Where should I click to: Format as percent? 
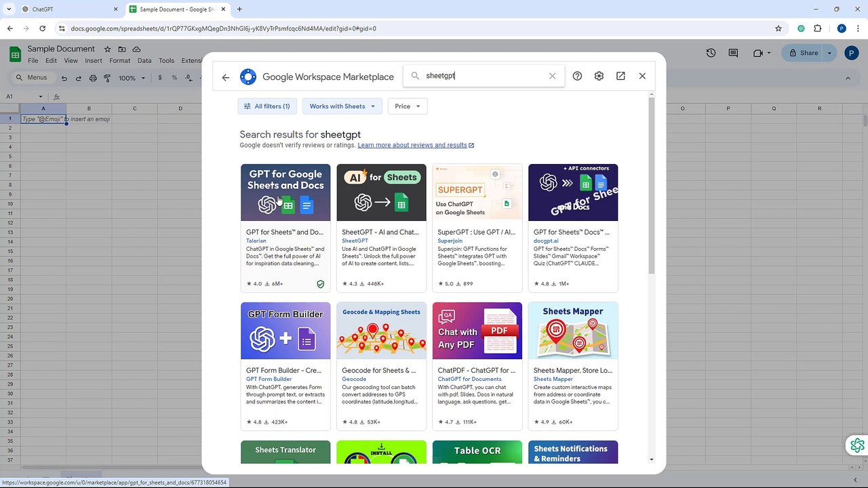174,78
